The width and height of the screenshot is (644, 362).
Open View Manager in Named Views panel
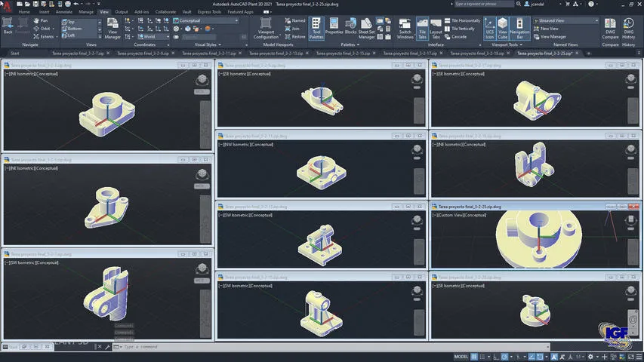click(550, 36)
